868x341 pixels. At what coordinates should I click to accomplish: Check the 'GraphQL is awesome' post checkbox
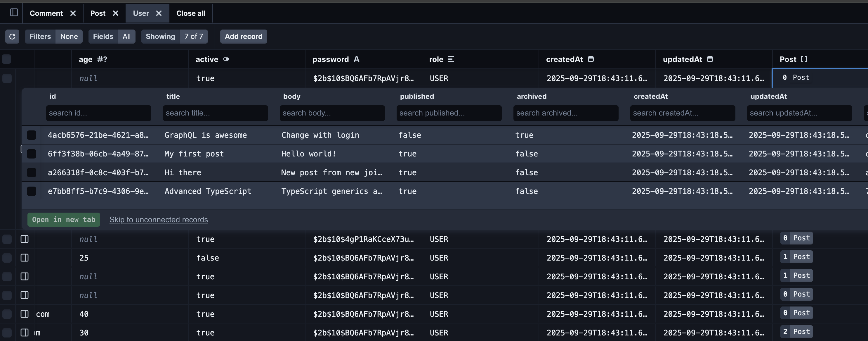31,135
